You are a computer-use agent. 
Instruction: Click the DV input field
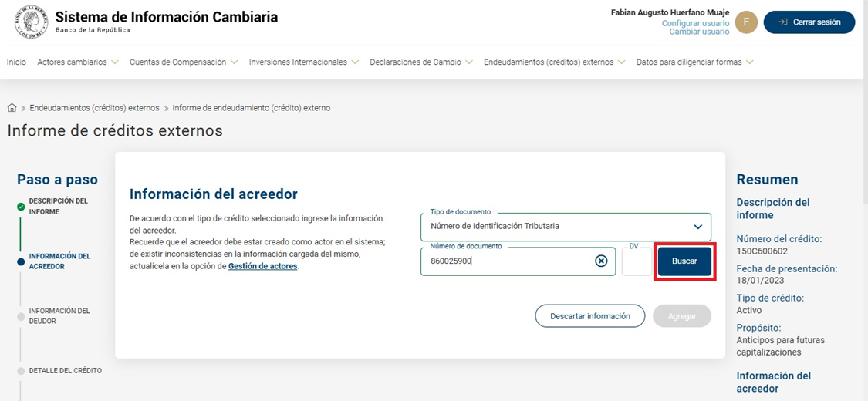(637, 263)
